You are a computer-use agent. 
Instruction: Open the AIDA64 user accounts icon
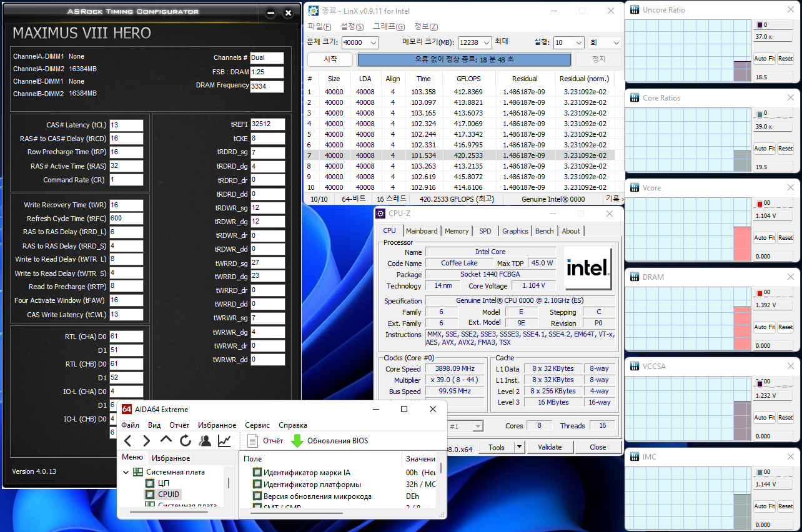tap(205, 441)
